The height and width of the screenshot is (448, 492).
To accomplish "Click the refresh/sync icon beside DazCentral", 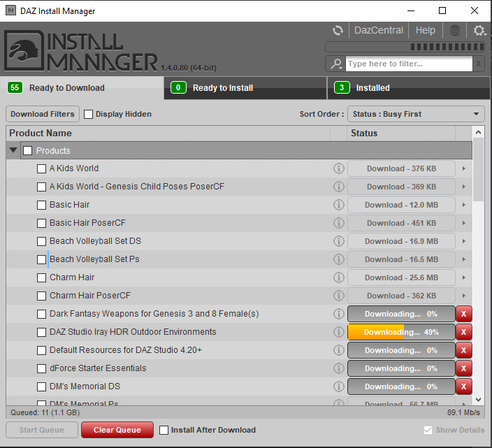I will (338, 31).
